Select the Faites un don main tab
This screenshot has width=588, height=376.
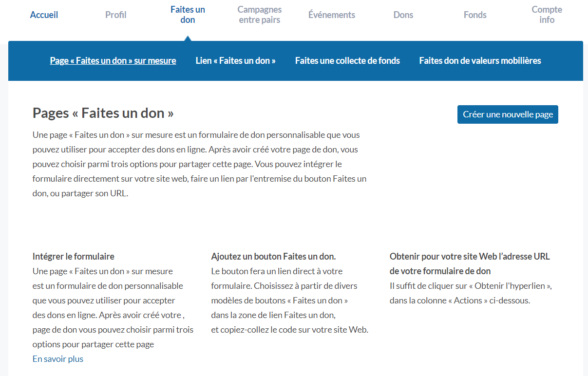pos(188,15)
